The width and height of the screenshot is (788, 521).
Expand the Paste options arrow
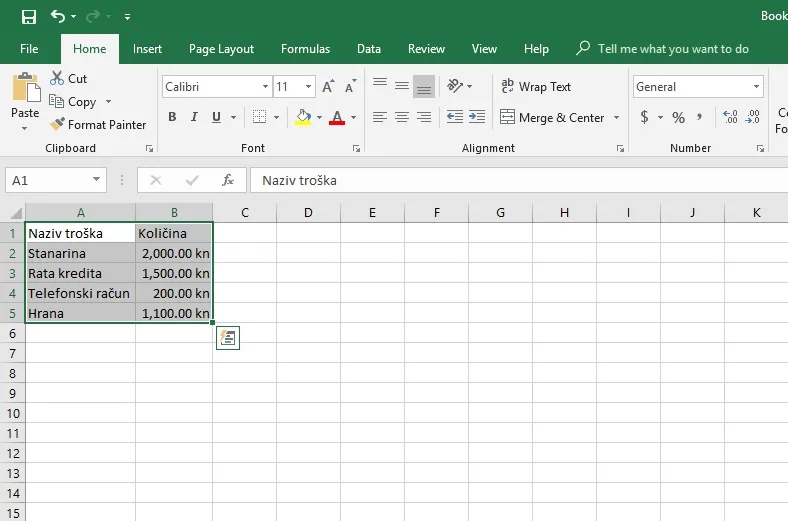coord(25,129)
